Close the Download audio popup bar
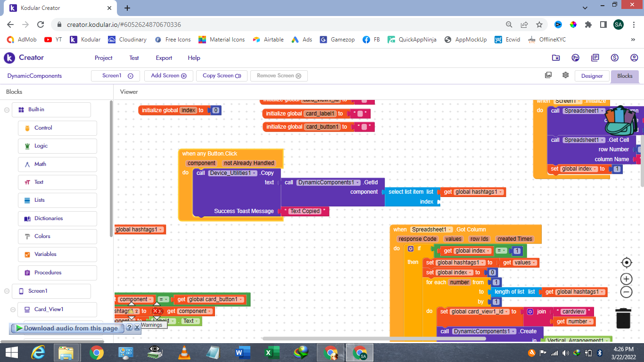Image resolution: width=644 pixels, height=362 pixels. [137, 328]
